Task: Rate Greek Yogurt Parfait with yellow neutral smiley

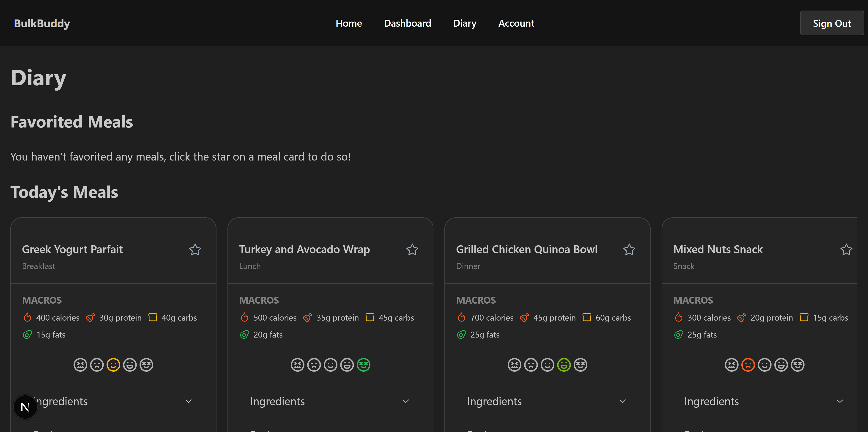Action: (113, 365)
